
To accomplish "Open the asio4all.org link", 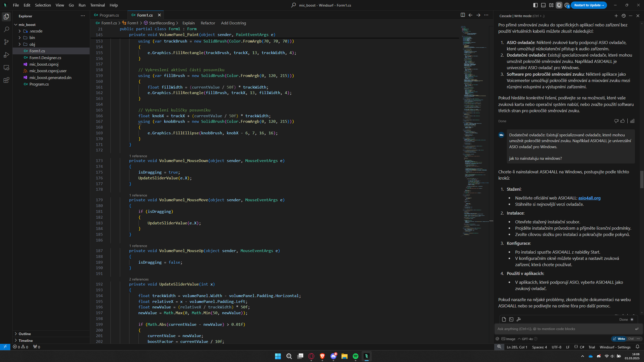I will tap(589, 198).
